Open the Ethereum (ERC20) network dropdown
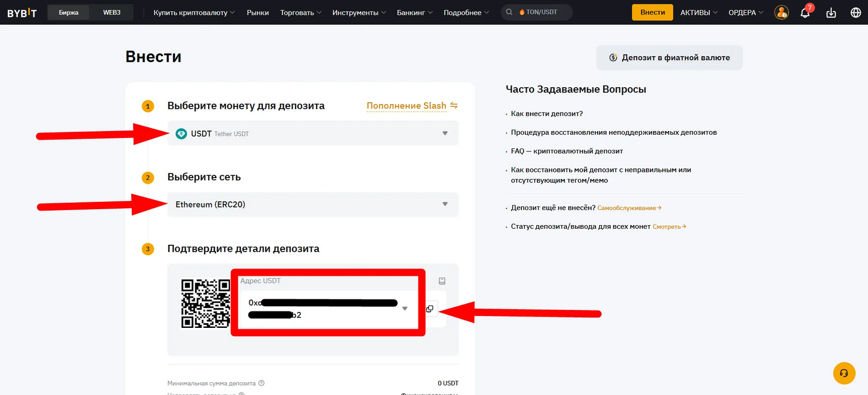This screenshot has width=868, height=395. coord(313,204)
